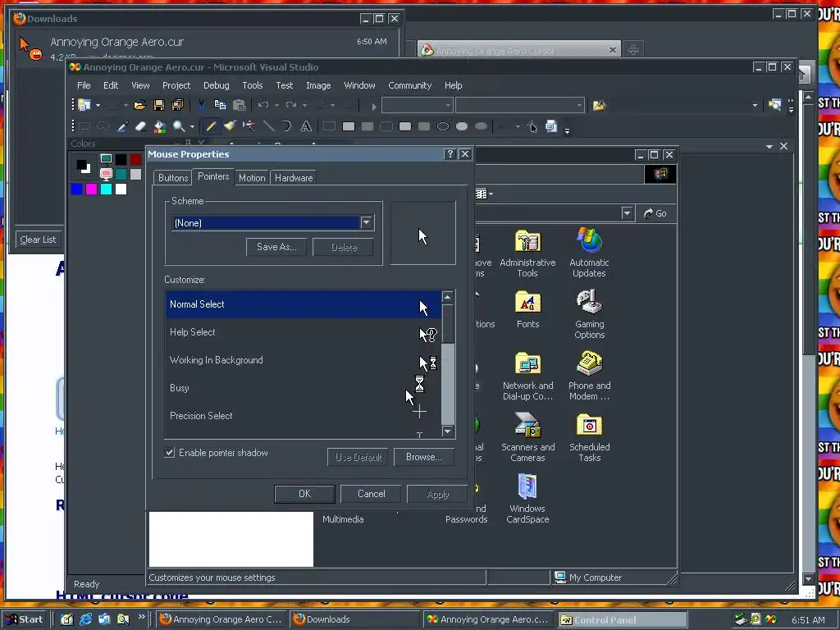Select the Pencil tool in Visual Studio toolbar
This screenshot has width=840, height=630.
pyautogui.click(x=211, y=126)
